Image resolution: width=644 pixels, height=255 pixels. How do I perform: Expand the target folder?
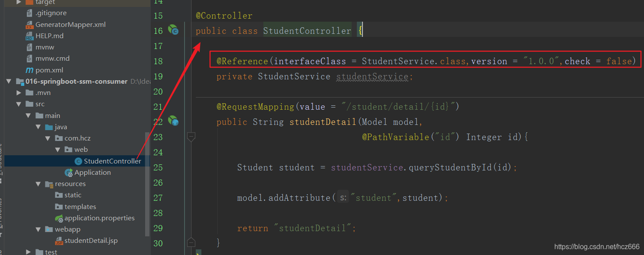[x=19, y=2]
